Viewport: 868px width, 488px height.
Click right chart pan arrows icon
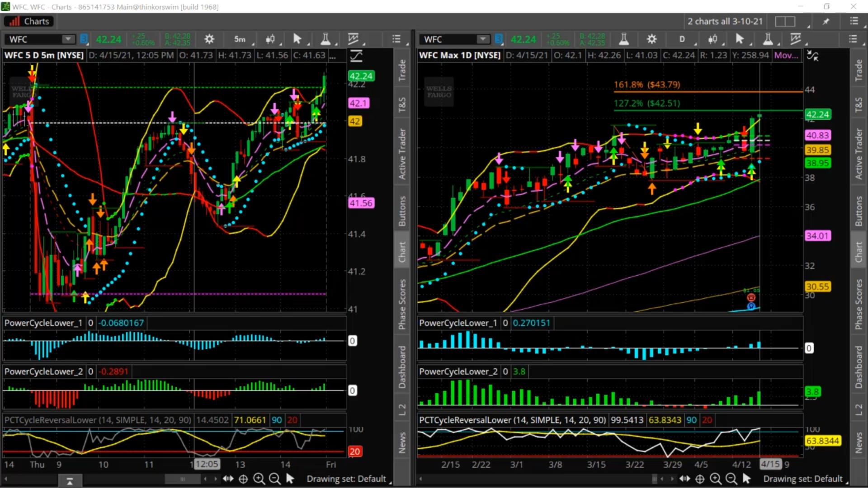pos(684,479)
